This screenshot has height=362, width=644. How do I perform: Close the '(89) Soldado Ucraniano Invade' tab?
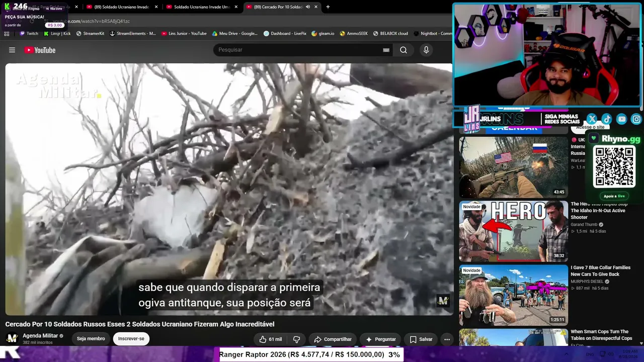[156, 7]
